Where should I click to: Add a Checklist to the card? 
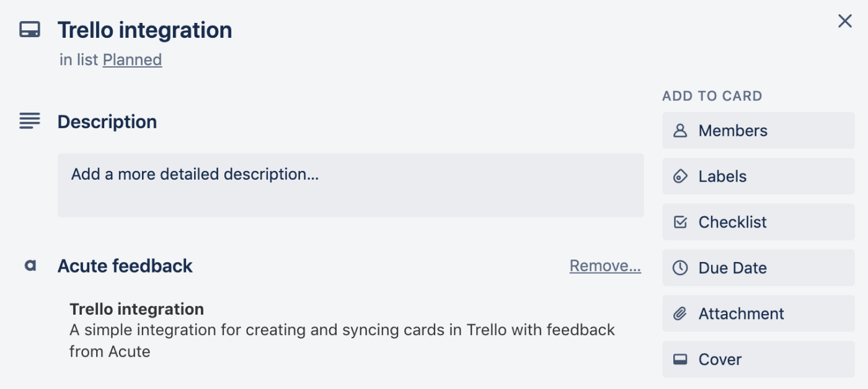point(758,222)
